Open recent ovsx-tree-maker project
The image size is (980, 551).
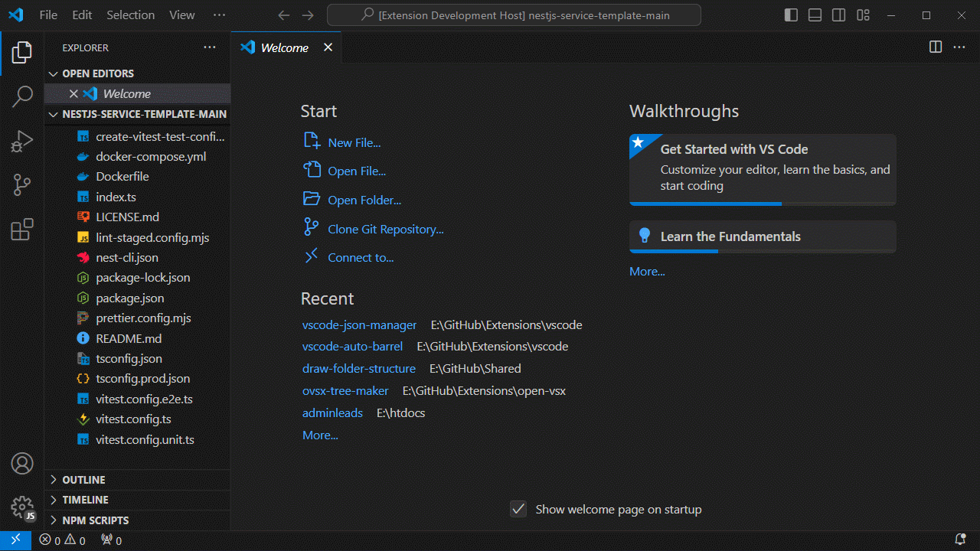[345, 390]
